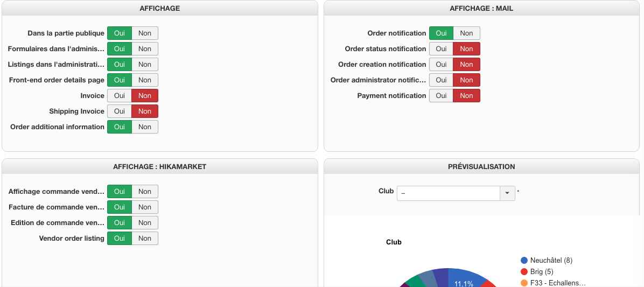Enable Order status notification with Oui
Viewport: 644px width, 287px height.
coord(441,49)
